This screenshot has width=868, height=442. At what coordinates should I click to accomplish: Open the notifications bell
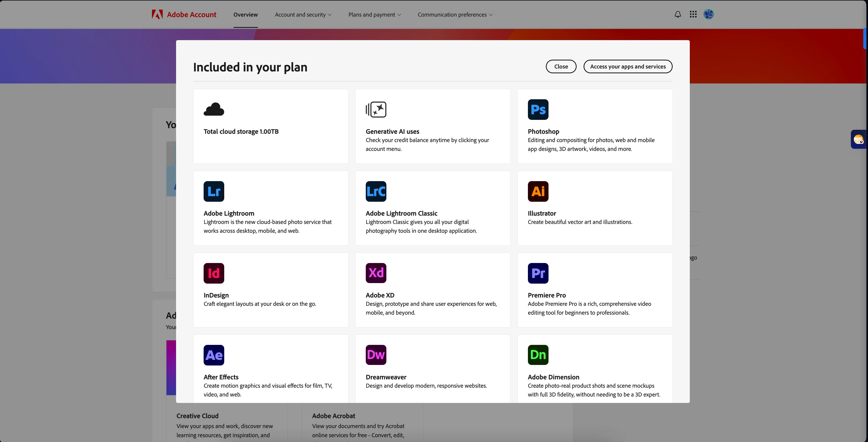[677, 14]
